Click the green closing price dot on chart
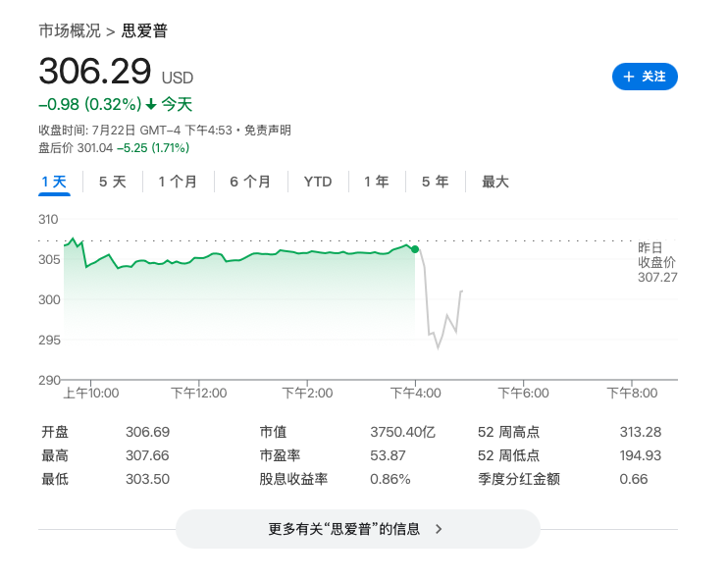728x581 pixels. tap(415, 250)
